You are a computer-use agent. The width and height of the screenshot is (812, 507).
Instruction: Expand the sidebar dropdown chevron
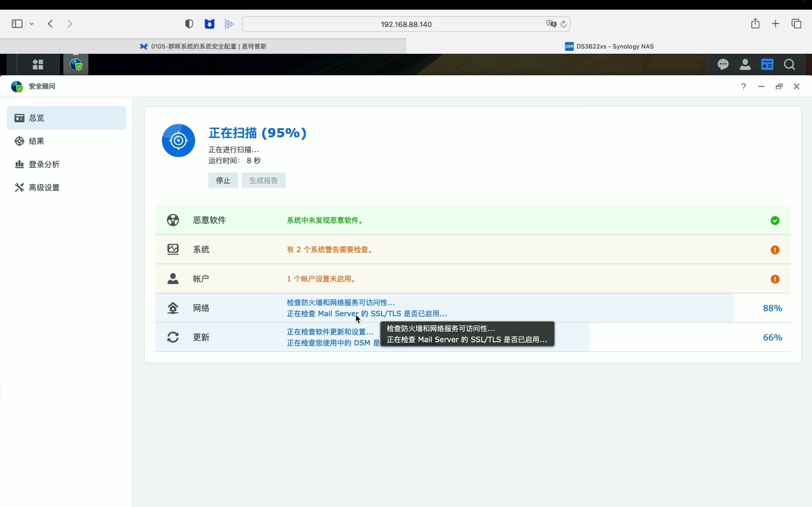pos(32,24)
